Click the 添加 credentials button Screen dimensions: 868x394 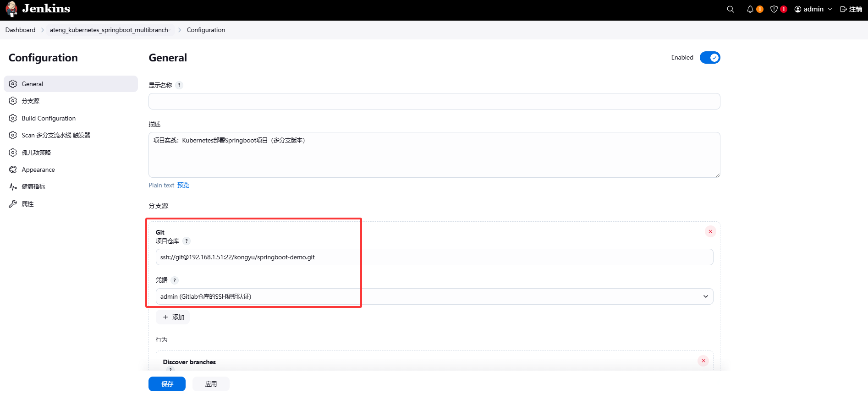pos(173,317)
